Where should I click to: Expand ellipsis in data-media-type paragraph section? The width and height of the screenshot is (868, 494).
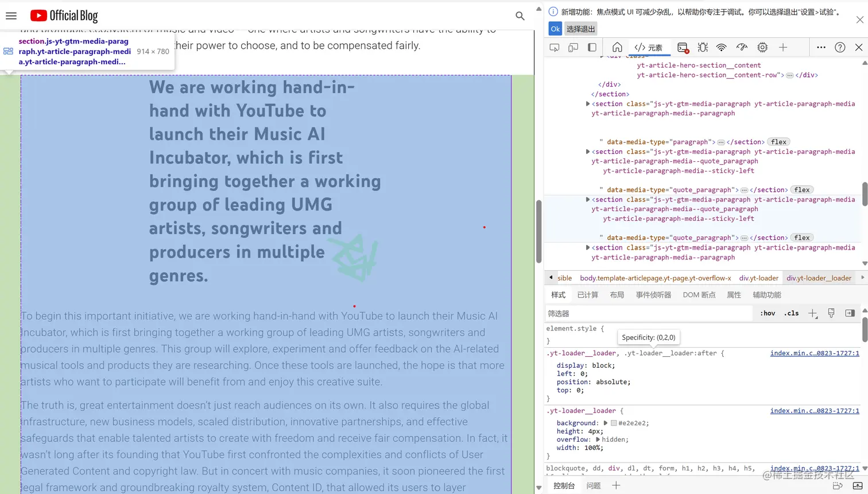tap(721, 142)
